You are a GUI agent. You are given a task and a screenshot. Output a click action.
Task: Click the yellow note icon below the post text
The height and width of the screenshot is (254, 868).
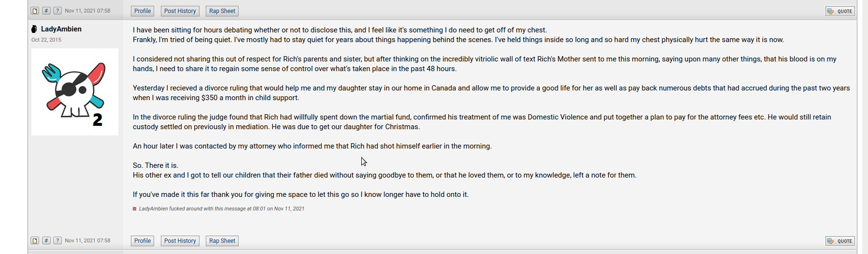(x=35, y=240)
